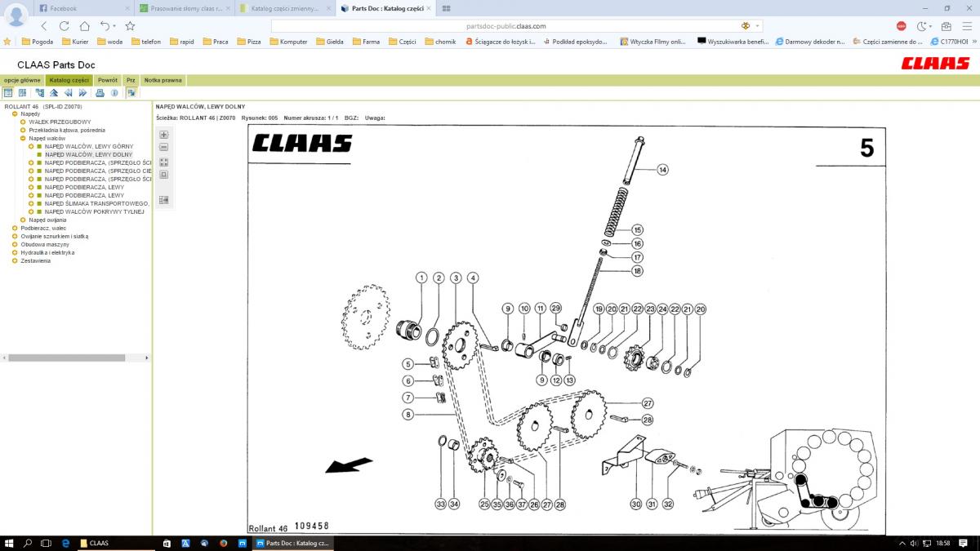Viewport: 980px width, 551px height.
Task: Click the blue information icon
Action: point(114,93)
